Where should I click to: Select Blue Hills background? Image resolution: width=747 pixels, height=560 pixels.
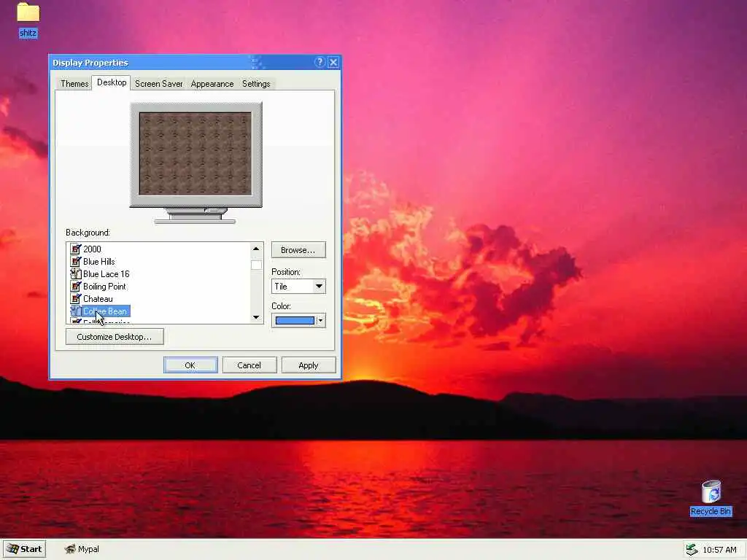pyautogui.click(x=98, y=261)
